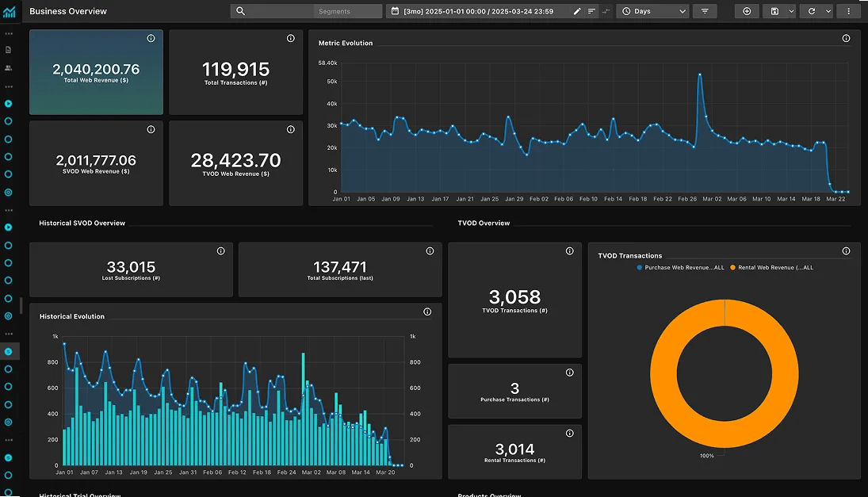Save the dashboard using the save icon
The height and width of the screenshot is (497, 868).
pyautogui.click(x=773, y=11)
